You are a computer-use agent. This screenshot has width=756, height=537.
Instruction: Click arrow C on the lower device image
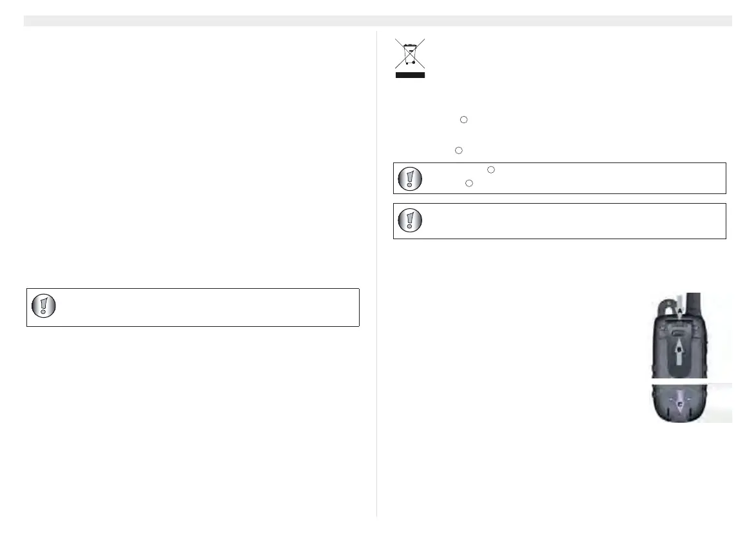tap(678, 404)
